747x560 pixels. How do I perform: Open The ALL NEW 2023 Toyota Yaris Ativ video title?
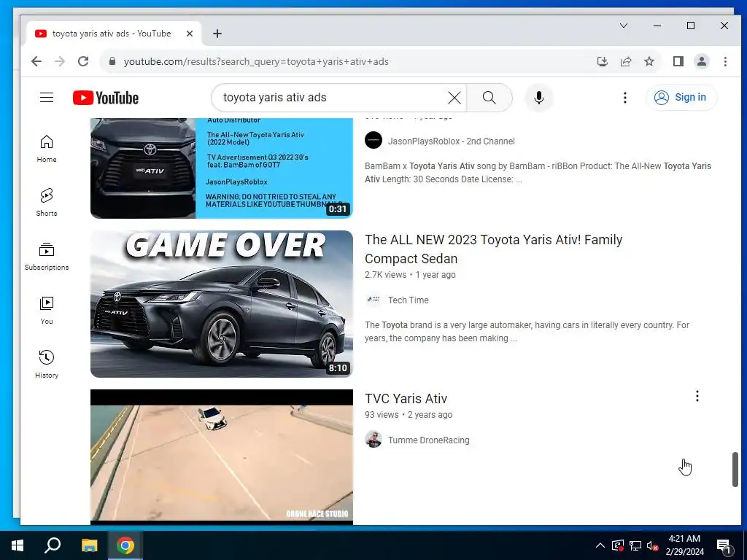tap(494, 249)
